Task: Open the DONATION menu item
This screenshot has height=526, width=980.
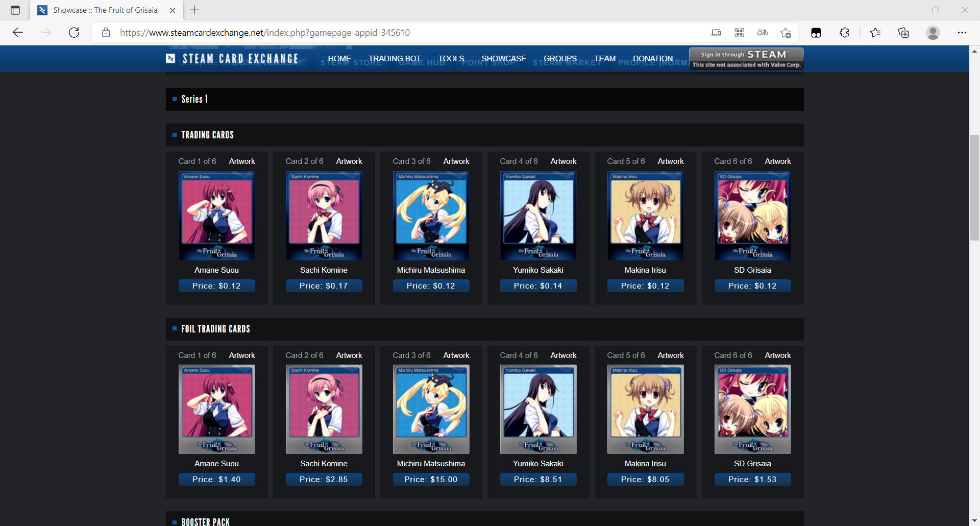Action: pyautogui.click(x=653, y=59)
